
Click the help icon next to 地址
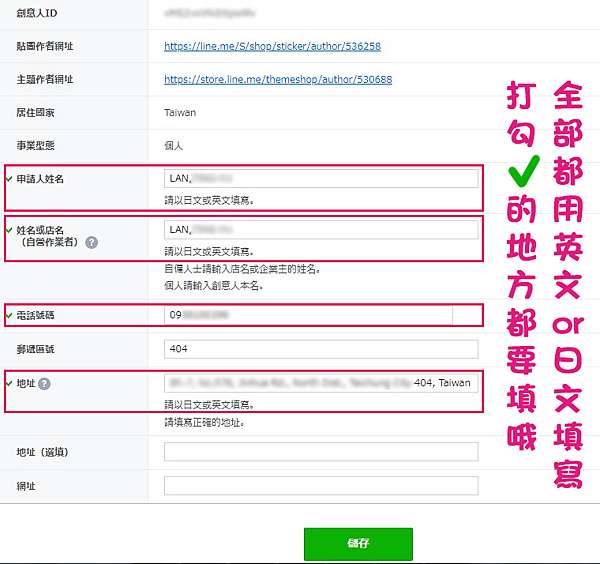pyautogui.click(x=44, y=384)
